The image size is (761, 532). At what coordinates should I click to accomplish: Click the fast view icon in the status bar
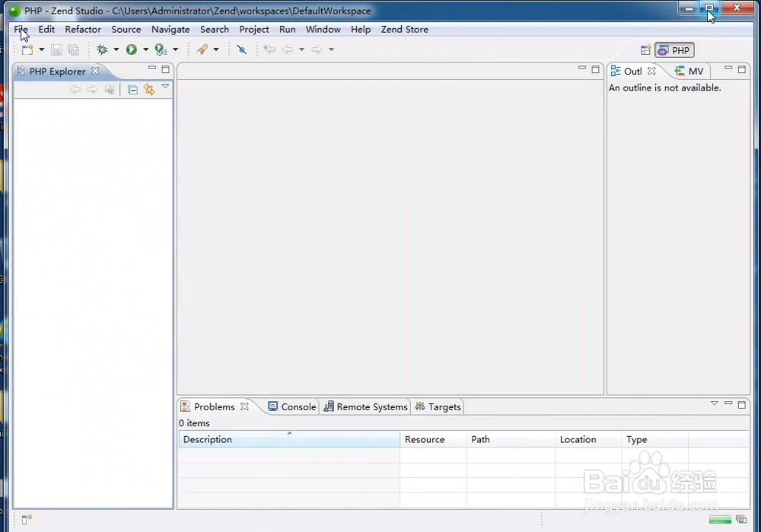pos(27,519)
